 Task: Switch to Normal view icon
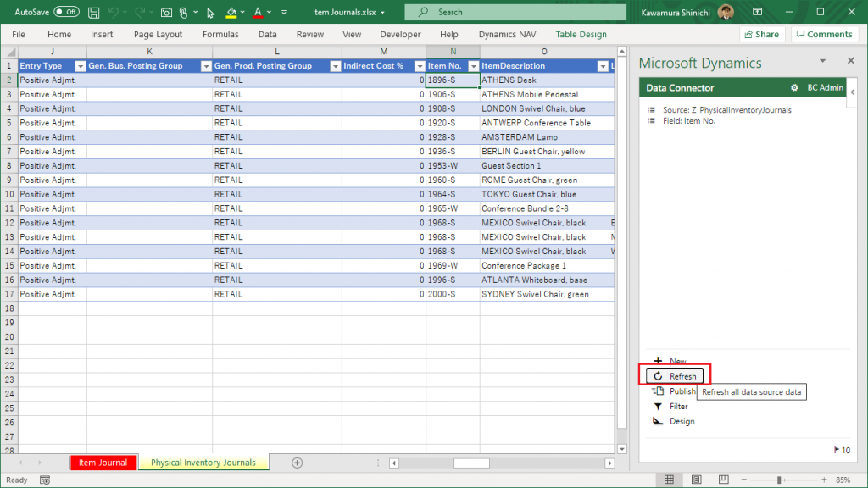pyautogui.click(x=670, y=480)
